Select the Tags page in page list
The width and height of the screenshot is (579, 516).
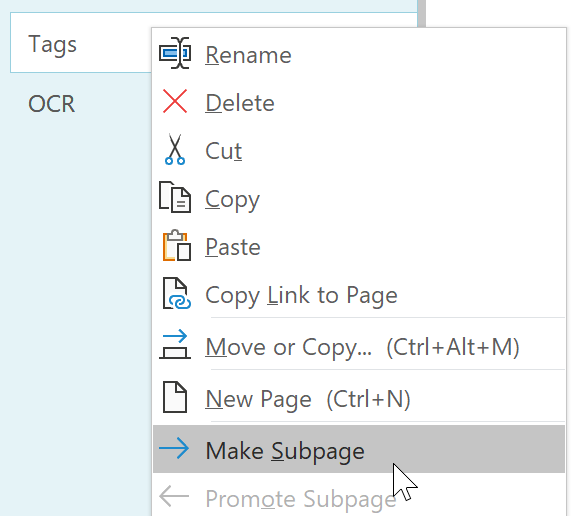80,42
